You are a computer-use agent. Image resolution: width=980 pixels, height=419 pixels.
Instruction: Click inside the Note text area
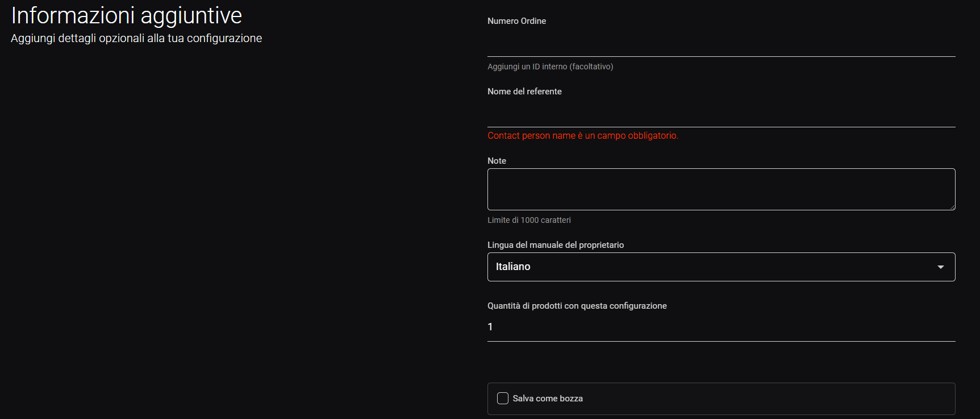[721, 189]
